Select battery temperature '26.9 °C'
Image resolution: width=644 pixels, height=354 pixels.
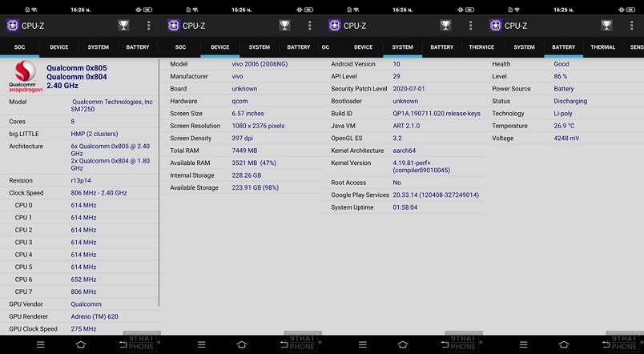(565, 126)
